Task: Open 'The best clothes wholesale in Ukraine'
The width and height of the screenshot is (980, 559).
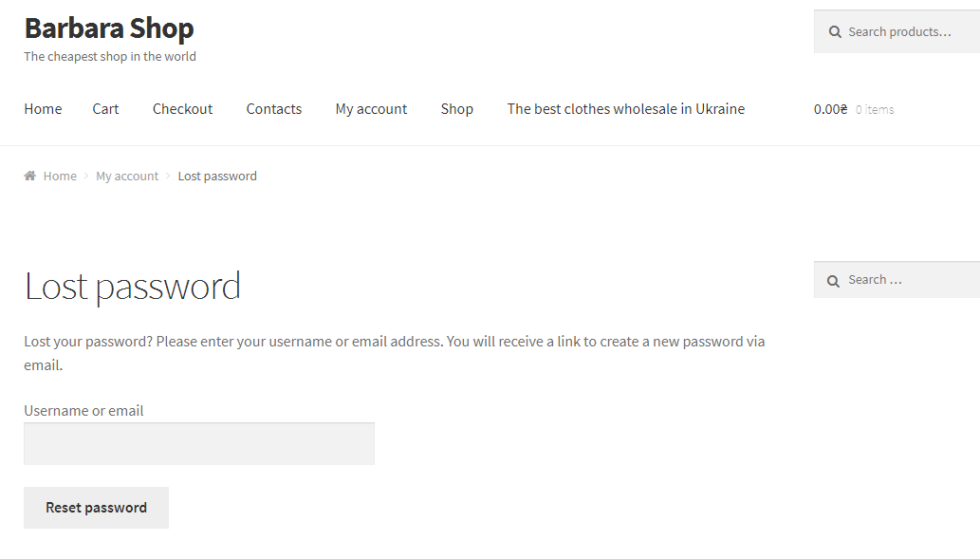Action: pos(625,109)
